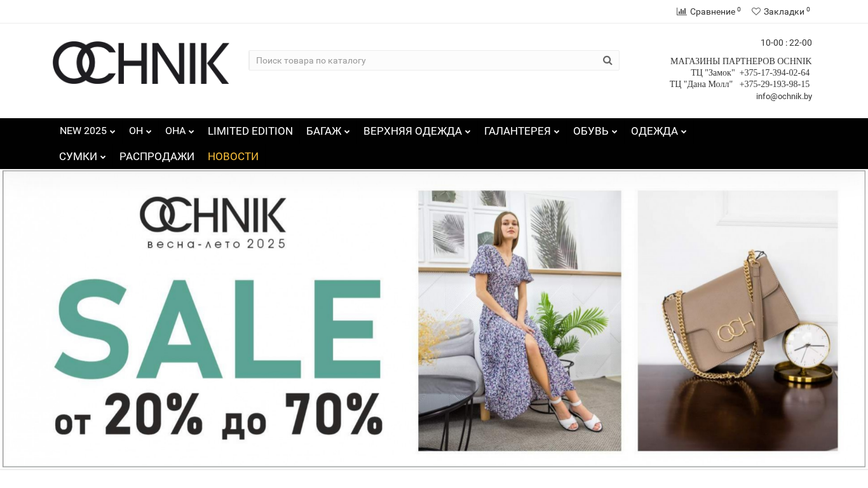This screenshot has height=488, width=868.
Task: Open the СУМКИ dropdown menu
Action: tap(83, 156)
